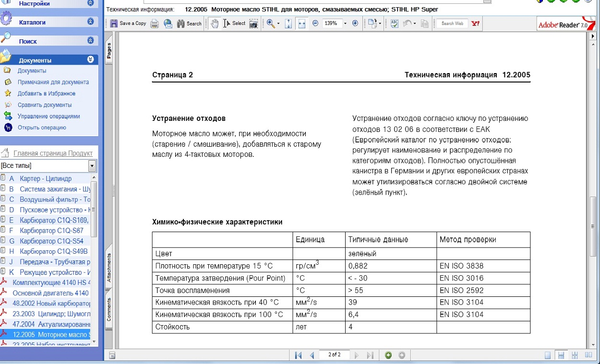Go to first page button

[x=298, y=355]
